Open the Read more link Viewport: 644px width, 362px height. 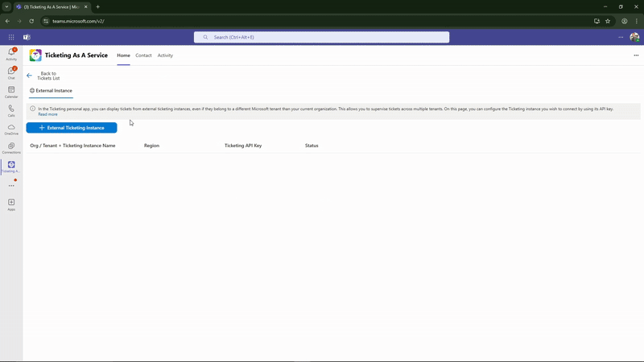click(47, 114)
